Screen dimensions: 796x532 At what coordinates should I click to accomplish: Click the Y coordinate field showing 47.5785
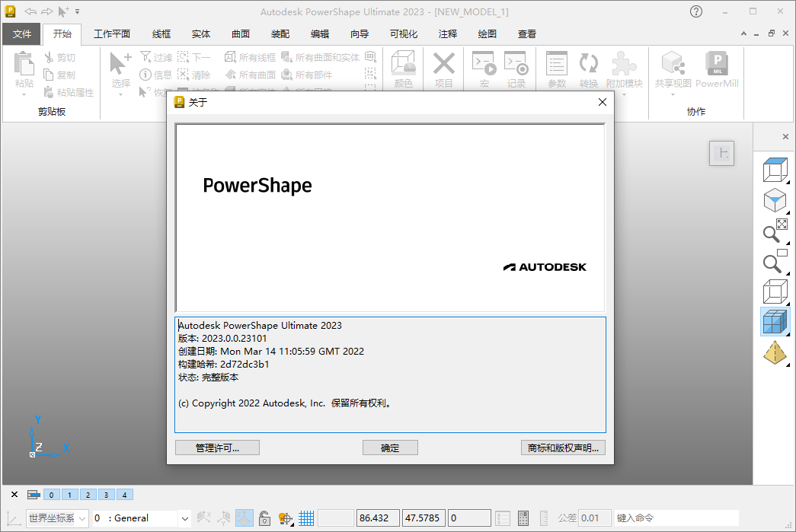point(424,518)
